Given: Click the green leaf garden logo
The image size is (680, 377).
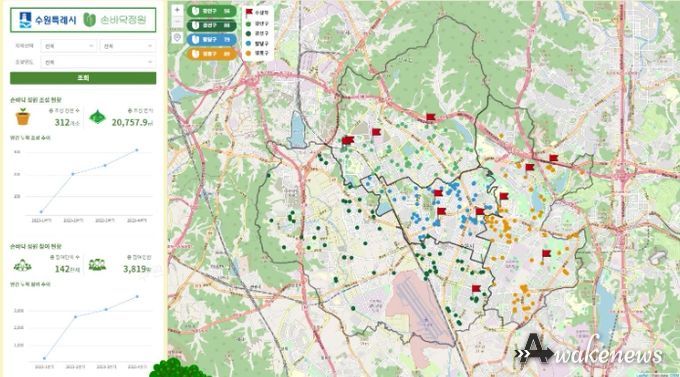Looking at the screenshot, I should (89, 20).
